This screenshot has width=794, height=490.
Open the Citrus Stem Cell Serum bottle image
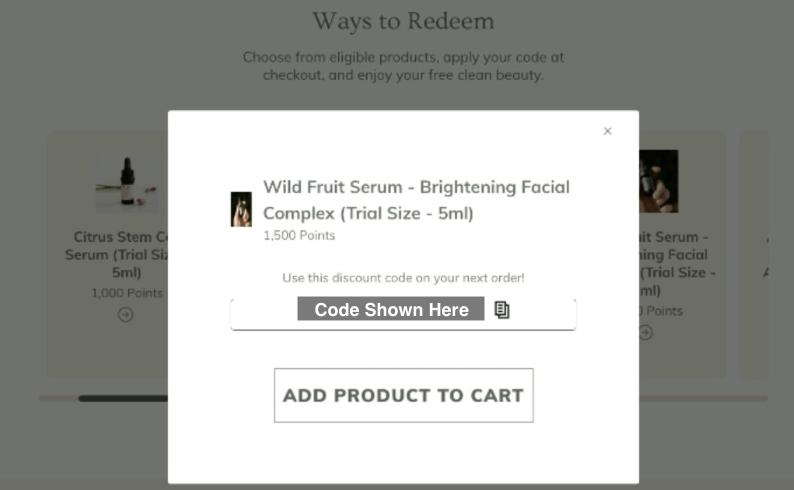point(126,183)
